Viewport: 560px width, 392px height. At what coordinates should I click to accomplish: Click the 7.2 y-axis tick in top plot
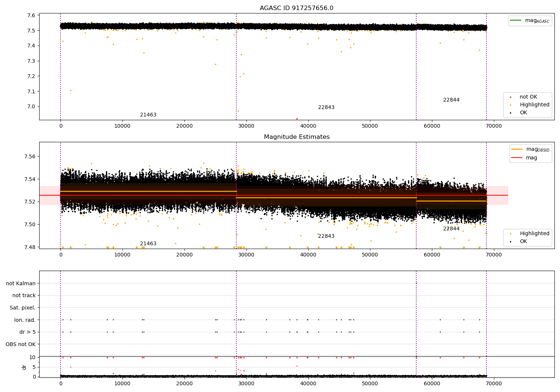point(31,76)
